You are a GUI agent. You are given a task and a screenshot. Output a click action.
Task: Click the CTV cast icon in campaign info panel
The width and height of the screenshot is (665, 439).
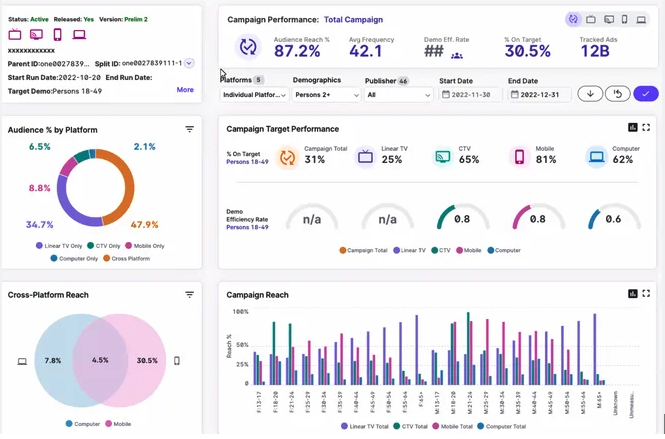pos(36,34)
